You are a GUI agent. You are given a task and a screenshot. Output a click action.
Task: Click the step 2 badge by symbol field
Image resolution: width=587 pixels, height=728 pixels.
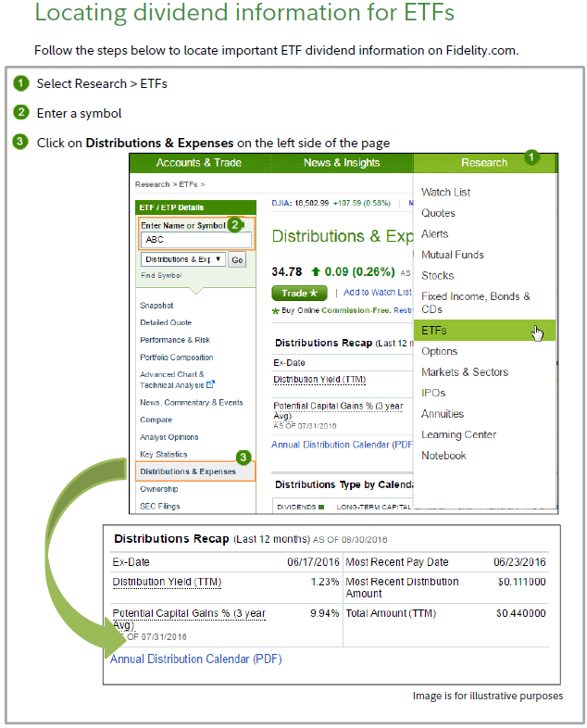[235, 224]
